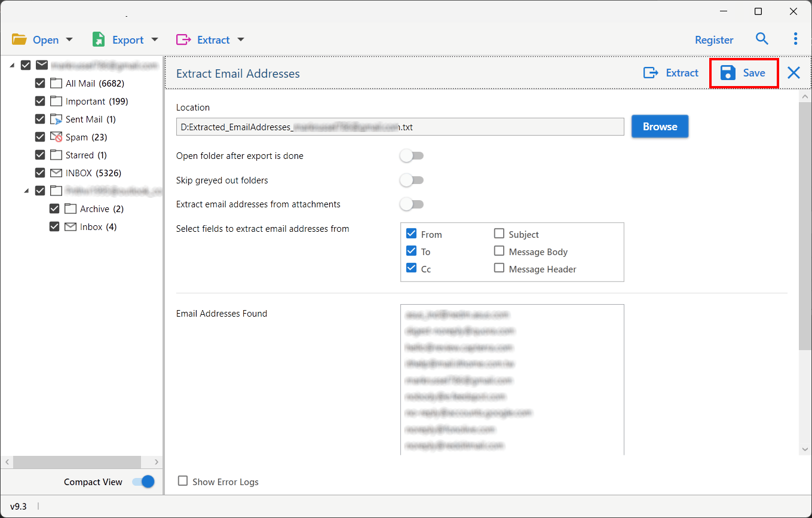Click the Register link
Screen dimensions: 812x518
point(714,40)
